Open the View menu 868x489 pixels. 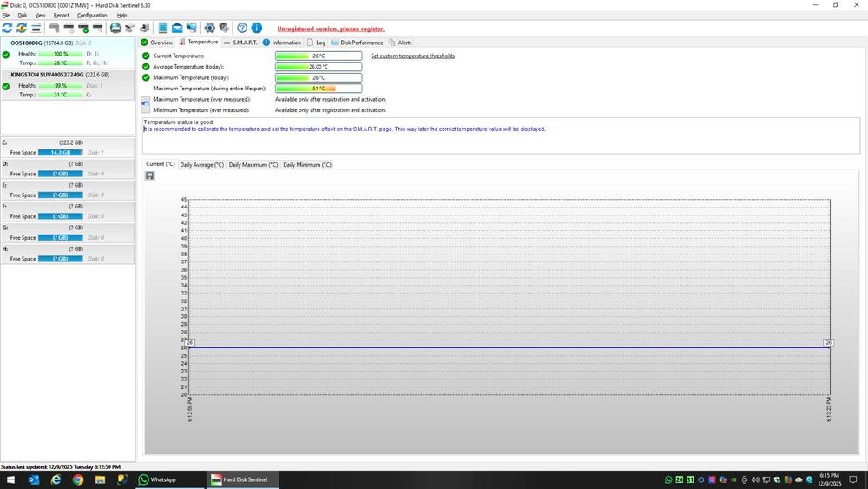point(41,16)
